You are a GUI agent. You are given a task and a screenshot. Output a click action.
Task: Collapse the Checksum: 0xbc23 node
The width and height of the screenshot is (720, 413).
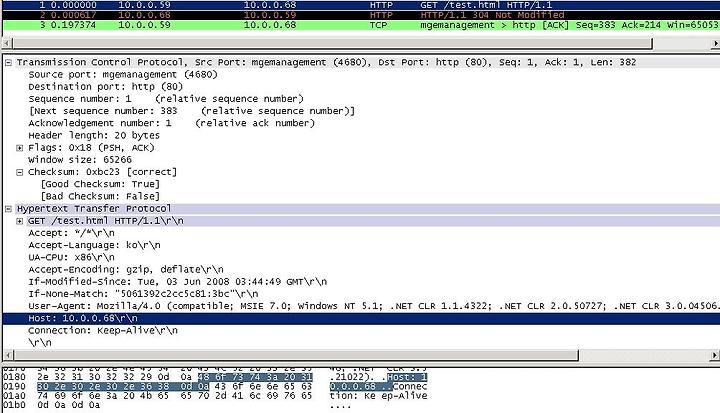click(19, 172)
